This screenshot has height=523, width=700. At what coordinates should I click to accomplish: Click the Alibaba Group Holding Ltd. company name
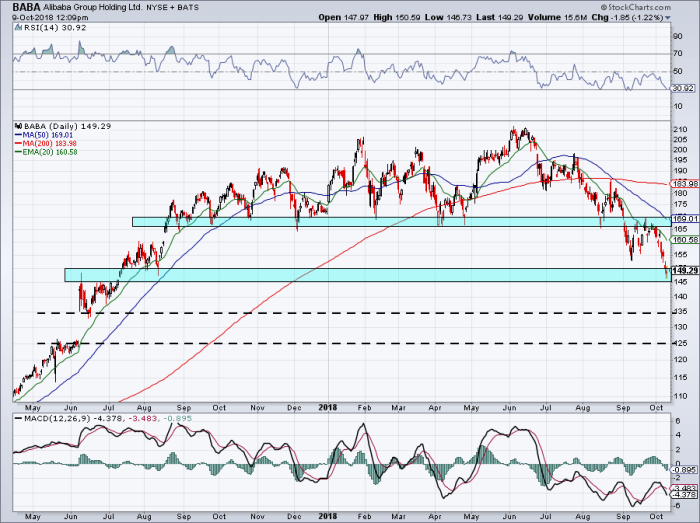click(x=93, y=8)
